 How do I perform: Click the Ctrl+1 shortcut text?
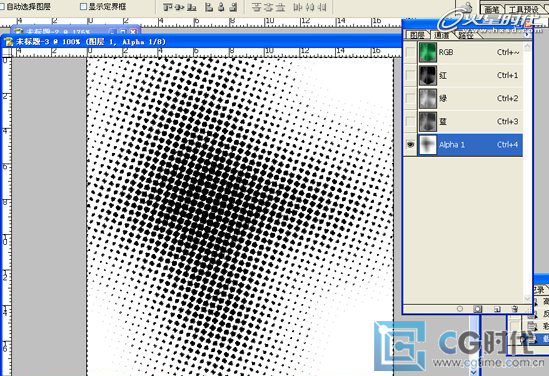[x=507, y=75]
